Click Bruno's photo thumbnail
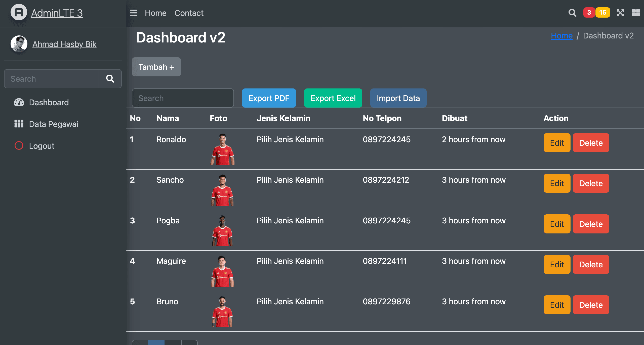 tap(222, 312)
